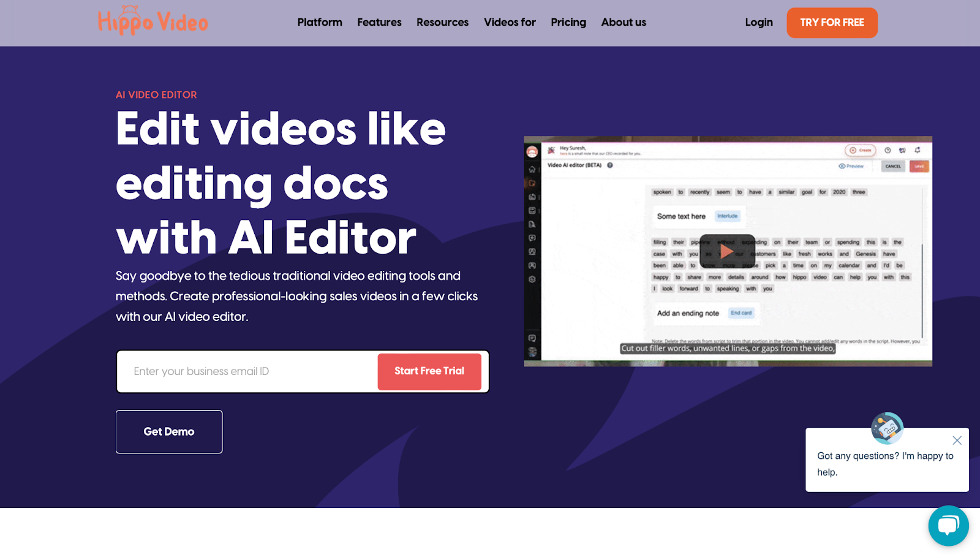Click the help question icon in video header
Viewport: 980px width, 557px height.
888,150
